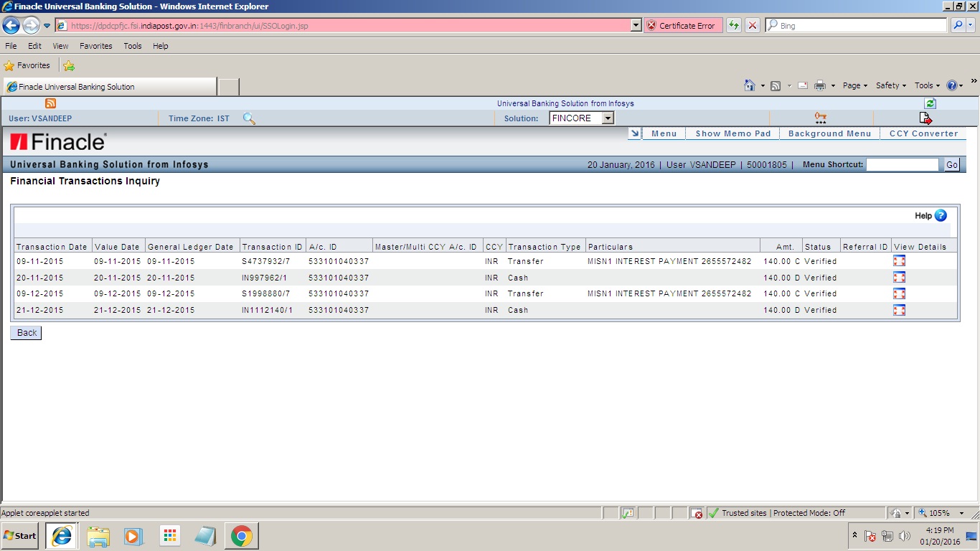Switch to the Background Menu tab
The image size is (980, 551).
tap(829, 133)
